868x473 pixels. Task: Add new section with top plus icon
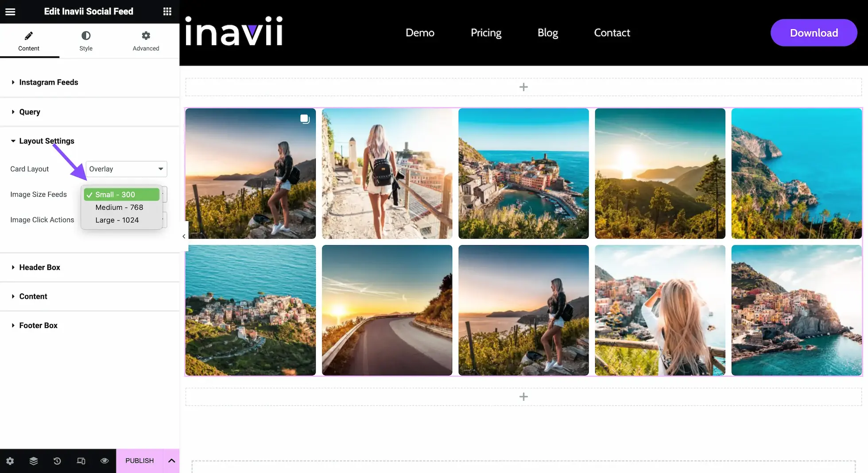(x=523, y=87)
